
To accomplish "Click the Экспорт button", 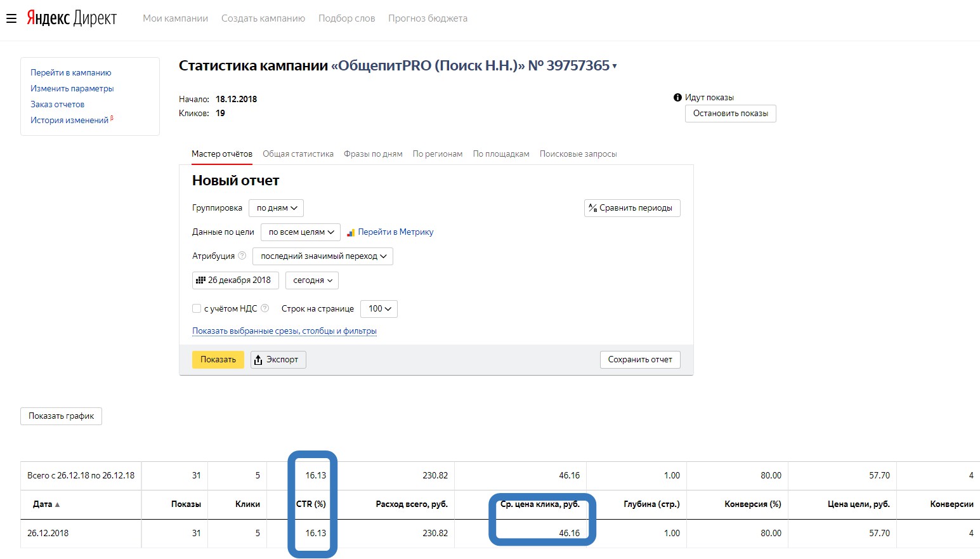I will pos(278,360).
